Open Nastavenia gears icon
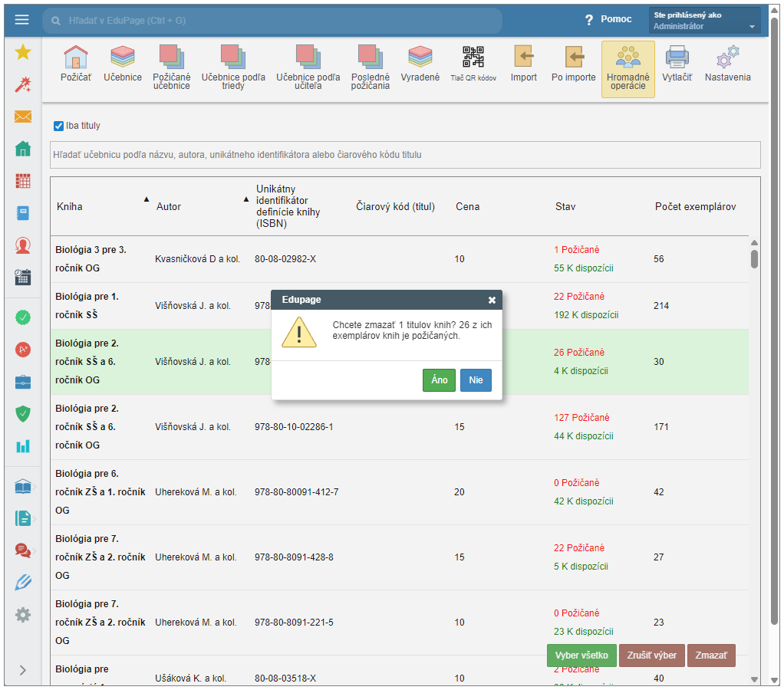 click(x=727, y=58)
